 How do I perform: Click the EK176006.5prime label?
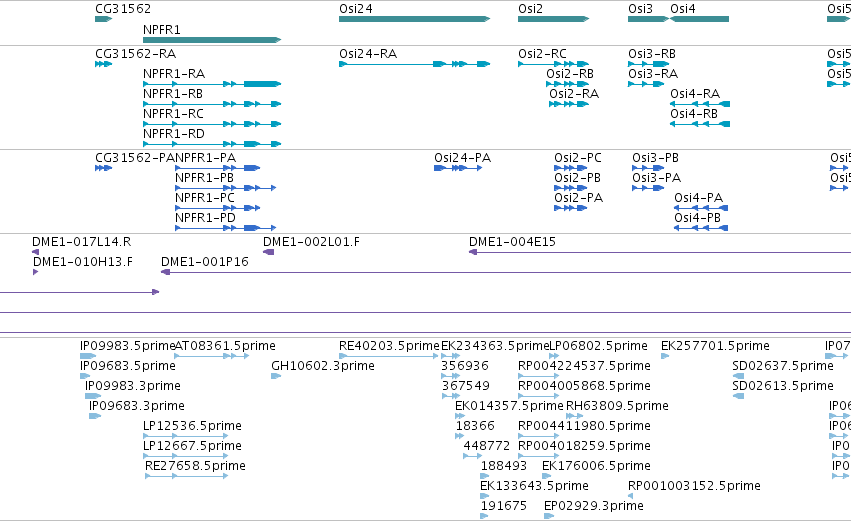[596, 466]
